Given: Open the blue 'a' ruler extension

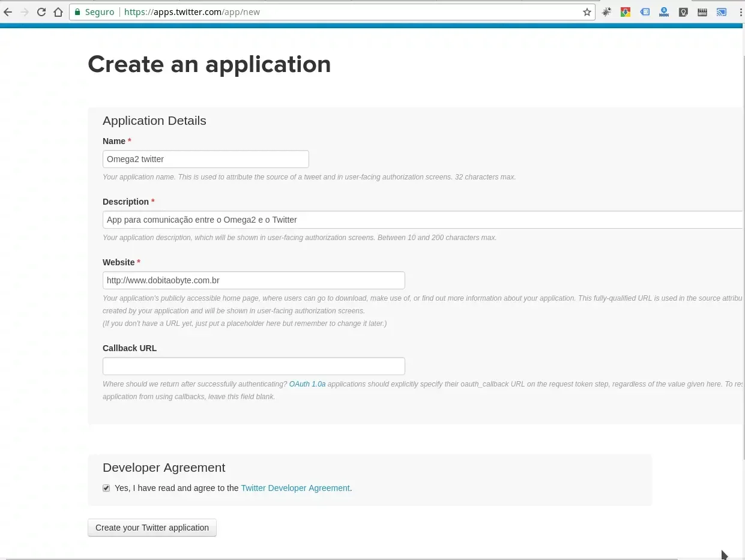Looking at the screenshot, I should (x=664, y=12).
